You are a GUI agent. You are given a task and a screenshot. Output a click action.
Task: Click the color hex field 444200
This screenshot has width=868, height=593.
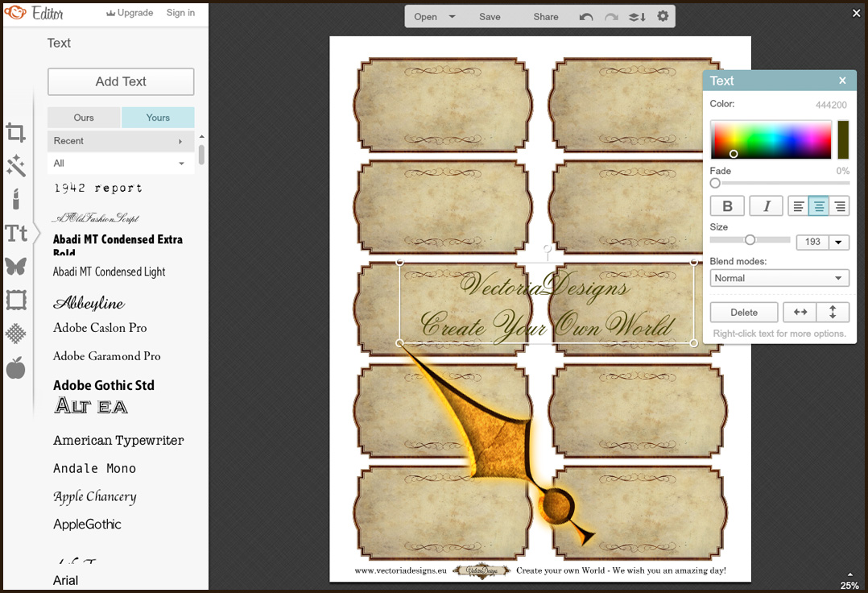831,105
